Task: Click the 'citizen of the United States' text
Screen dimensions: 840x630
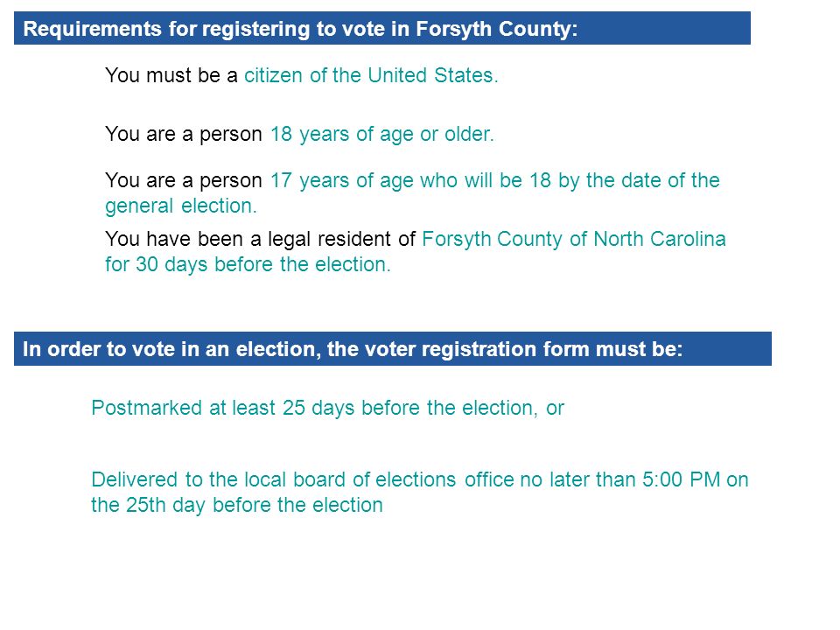Action: tap(371, 75)
